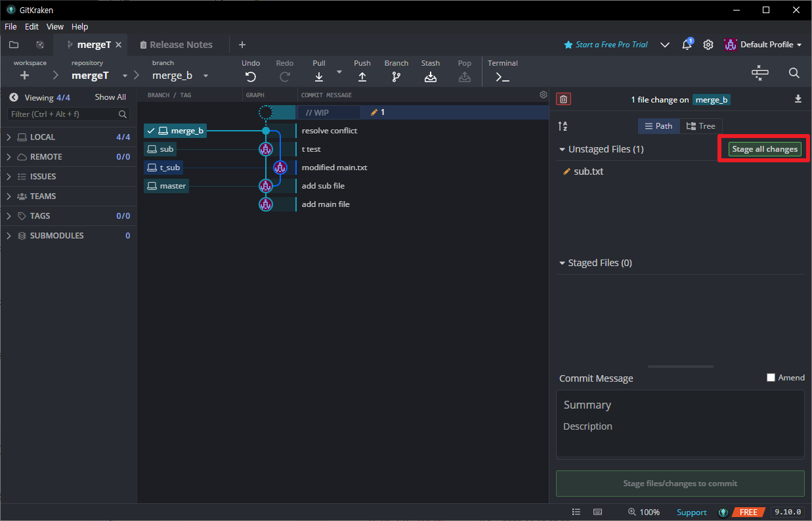Click the commit Summary field
The height and width of the screenshot is (521, 812).
680,405
